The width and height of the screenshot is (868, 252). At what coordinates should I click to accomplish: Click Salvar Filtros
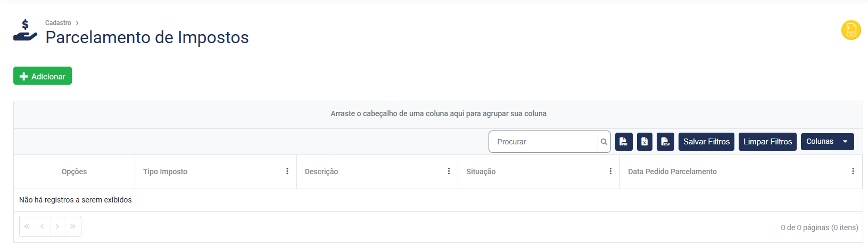coord(706,142)
